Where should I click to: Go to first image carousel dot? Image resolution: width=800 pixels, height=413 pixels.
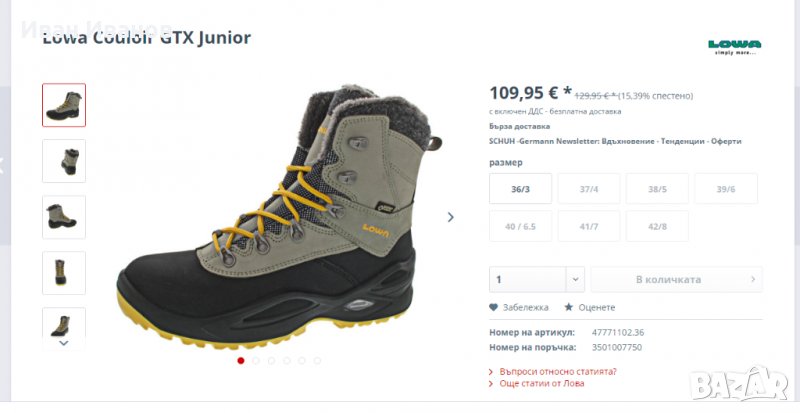241,360
